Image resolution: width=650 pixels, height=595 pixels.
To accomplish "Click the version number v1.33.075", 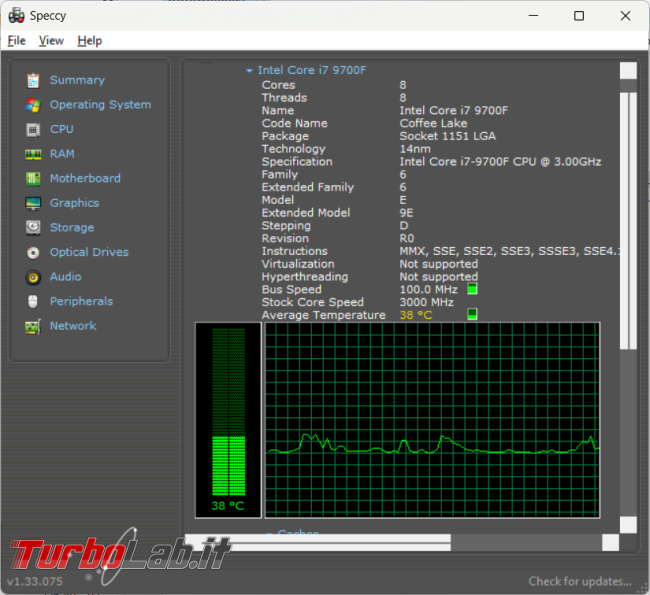I will pyautogui.click(x=35, y=581).
